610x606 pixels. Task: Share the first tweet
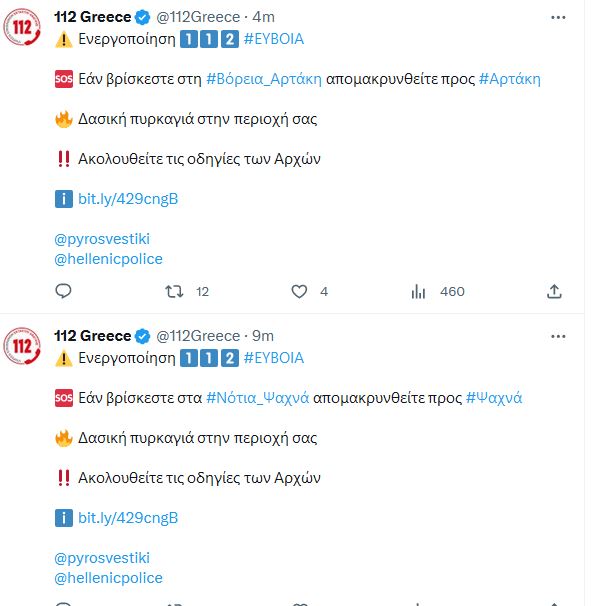tap(554, 291)
